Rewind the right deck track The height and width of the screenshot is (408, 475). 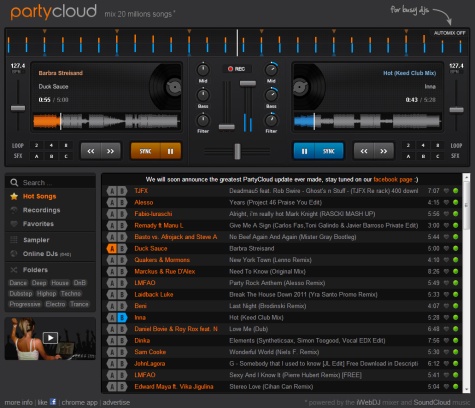[x=364, y=151]
